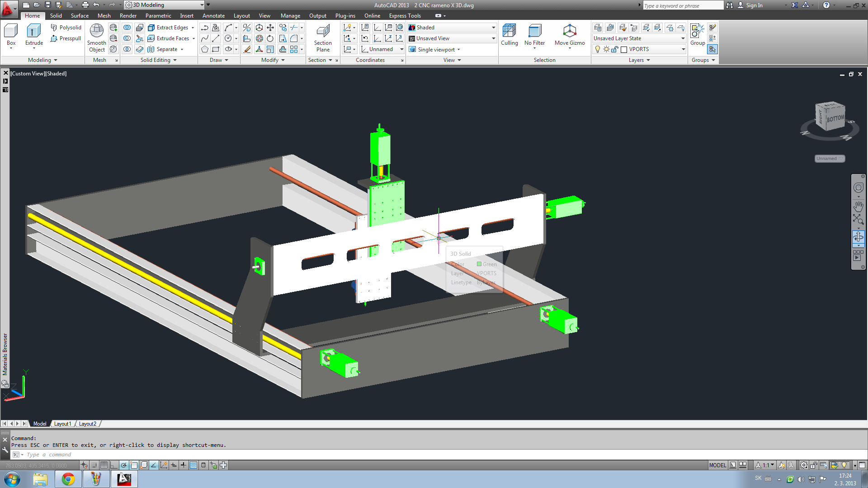Click the ViewCube BOTTOM face
The width and height of the screenshot is (868, 488).
coord(835,119)
